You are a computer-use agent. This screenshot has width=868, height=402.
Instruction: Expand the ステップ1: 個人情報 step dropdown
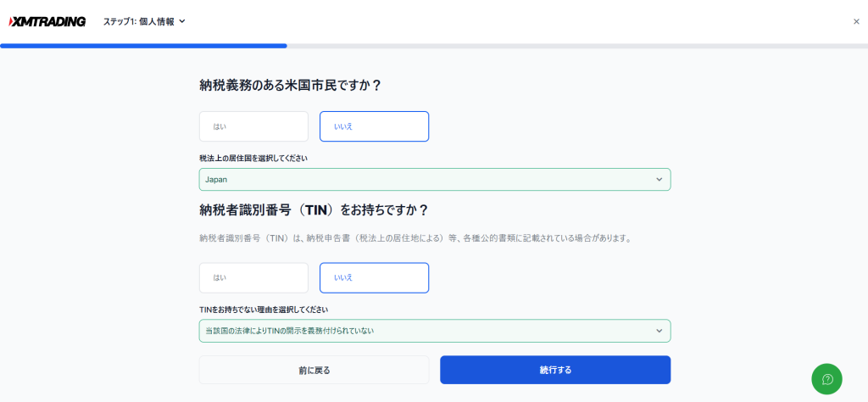tap(144, 21)
